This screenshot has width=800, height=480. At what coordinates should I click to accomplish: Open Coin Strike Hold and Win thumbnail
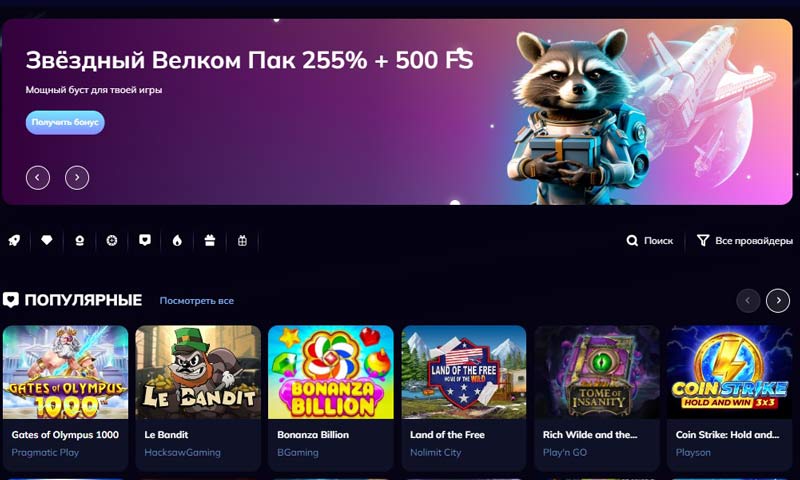[730, 372]
